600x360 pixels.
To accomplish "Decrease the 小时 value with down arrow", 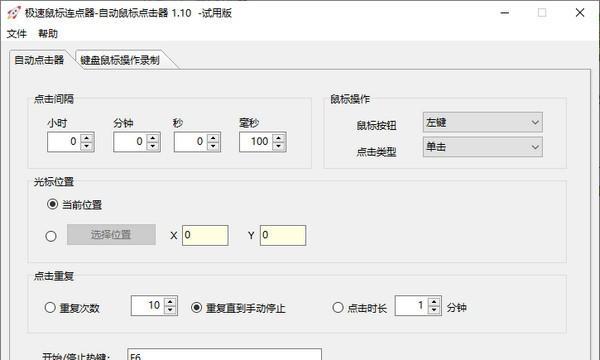I will (x=87, y=147).
